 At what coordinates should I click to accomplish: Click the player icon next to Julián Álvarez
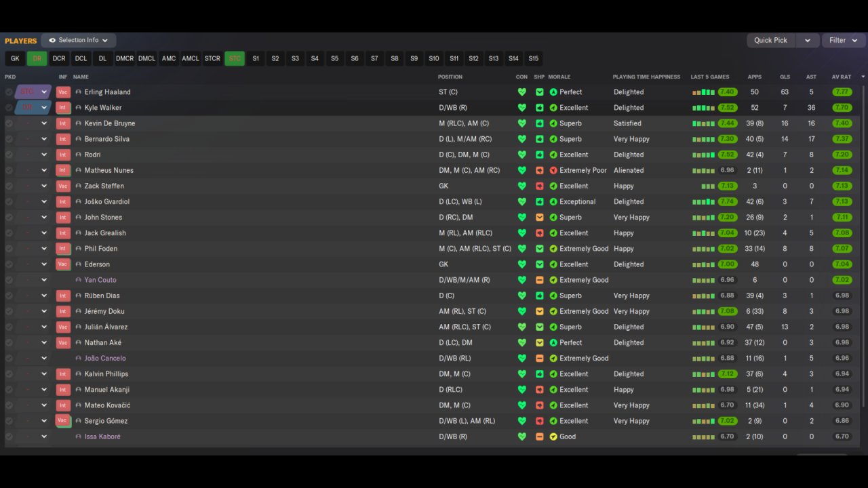[x=79, y=327]
